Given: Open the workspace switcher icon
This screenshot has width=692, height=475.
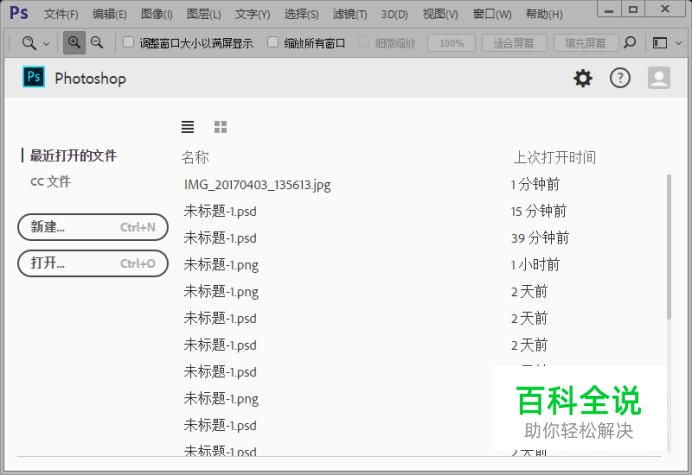Looking at the screenshot, I should [x=660, y=43].
